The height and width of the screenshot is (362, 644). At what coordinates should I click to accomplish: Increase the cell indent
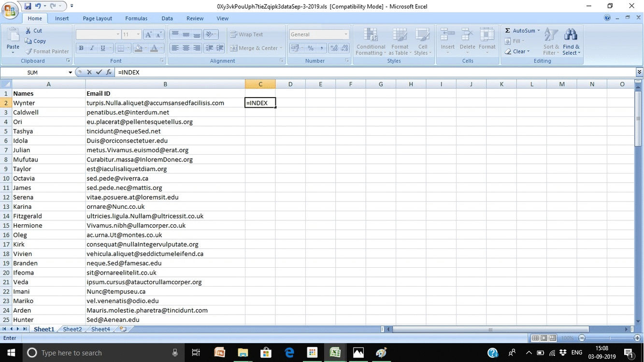[x=220, y=48]
